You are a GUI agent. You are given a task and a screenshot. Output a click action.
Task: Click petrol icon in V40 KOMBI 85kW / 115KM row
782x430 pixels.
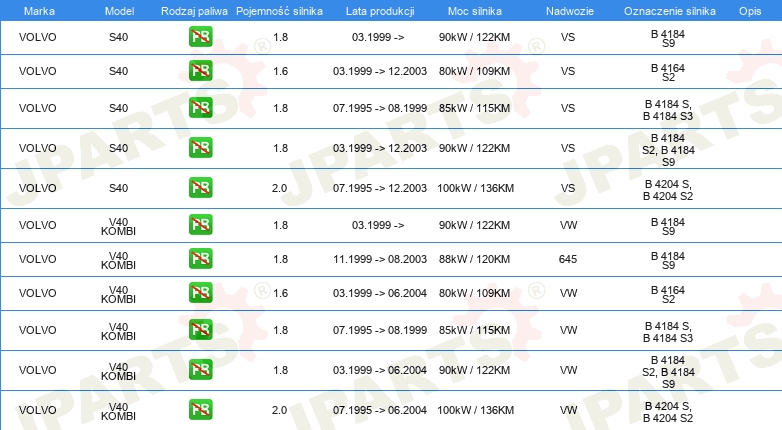click(200, 330)
